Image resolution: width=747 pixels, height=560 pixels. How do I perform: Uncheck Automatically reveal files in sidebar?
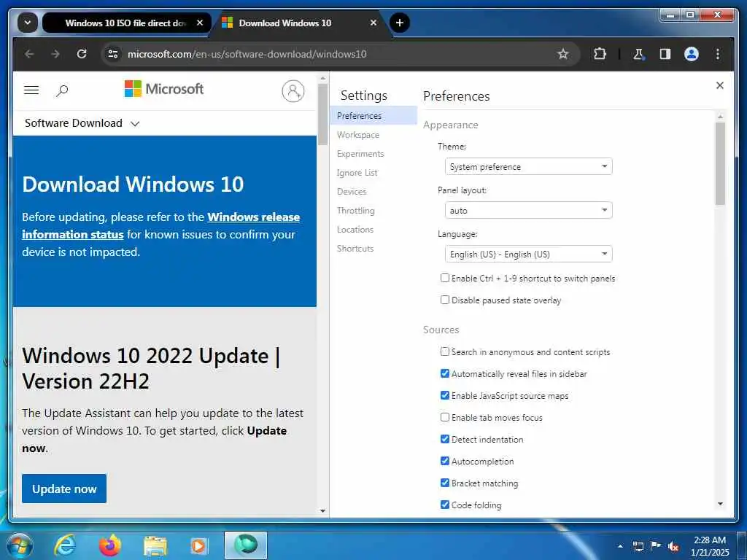pos(444,373)
